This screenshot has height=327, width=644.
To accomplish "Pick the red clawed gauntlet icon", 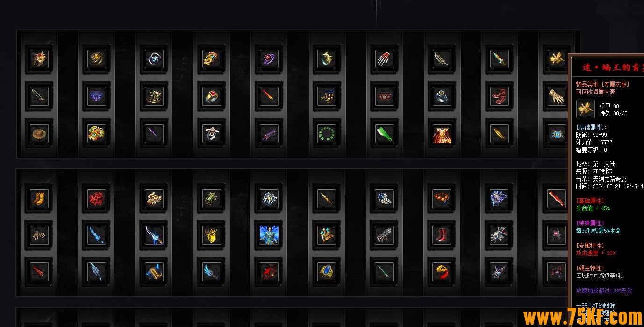I will [x=384, y=59].
